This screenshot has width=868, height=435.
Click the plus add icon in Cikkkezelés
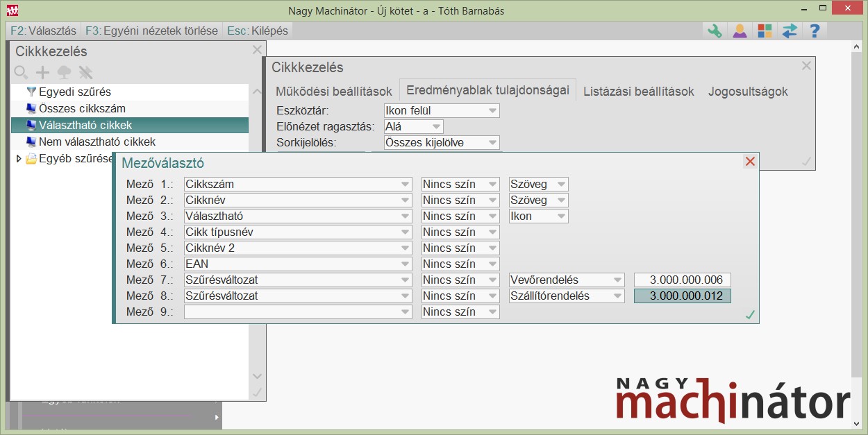click(43, 72)
